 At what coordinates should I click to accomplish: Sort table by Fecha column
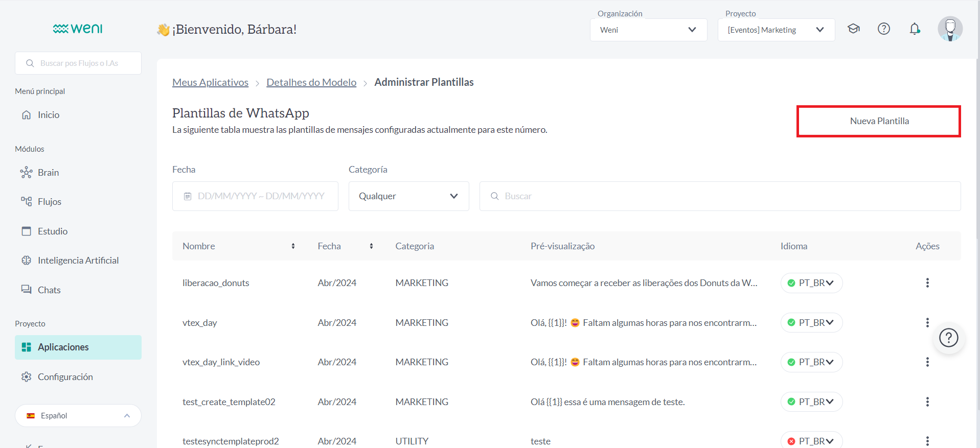click(x=371, y=246)
